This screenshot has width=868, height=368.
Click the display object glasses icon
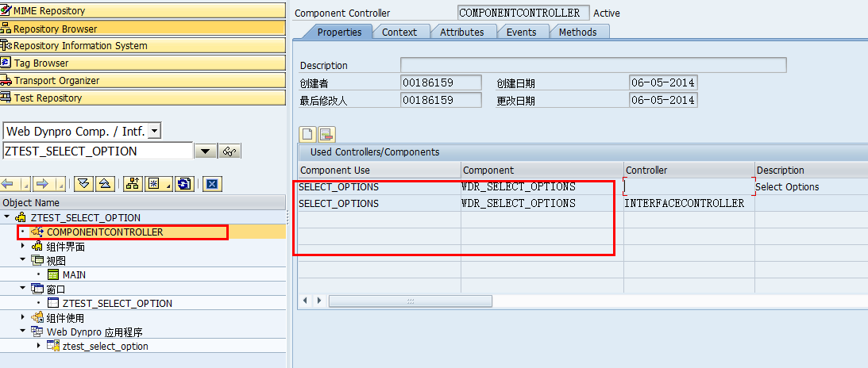click(230, 151)
